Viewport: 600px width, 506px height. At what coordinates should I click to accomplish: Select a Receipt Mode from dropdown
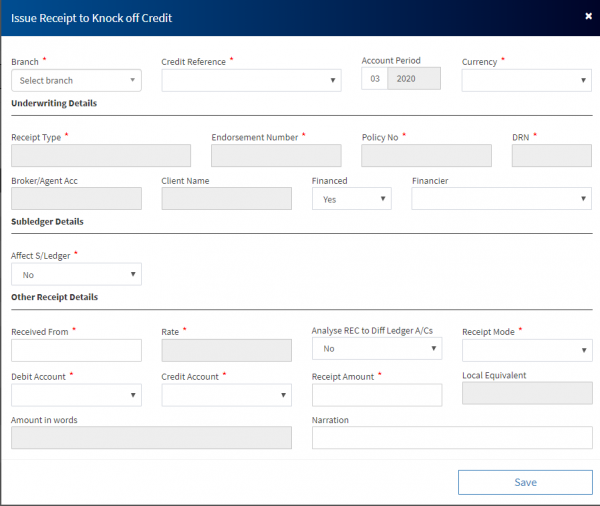(526, 350)
